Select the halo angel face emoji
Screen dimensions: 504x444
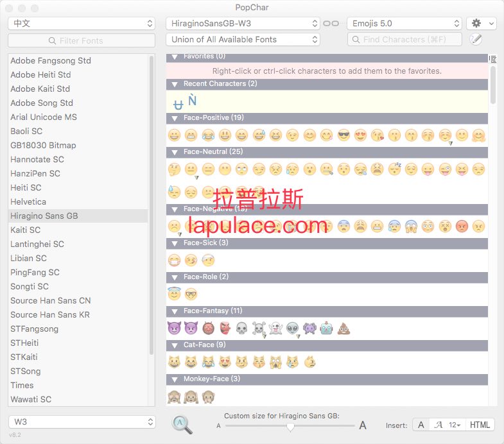(x=174, y=294)
